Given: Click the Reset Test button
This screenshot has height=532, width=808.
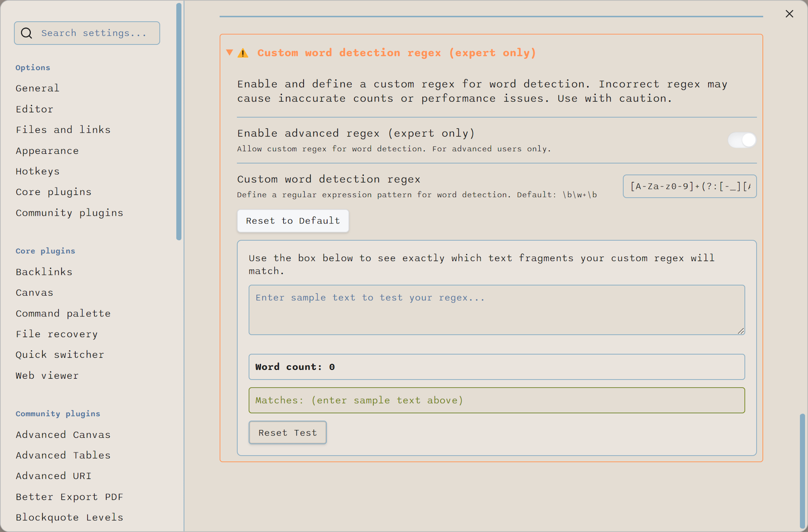Looking at the screenshot, I should tap(287, 433).
